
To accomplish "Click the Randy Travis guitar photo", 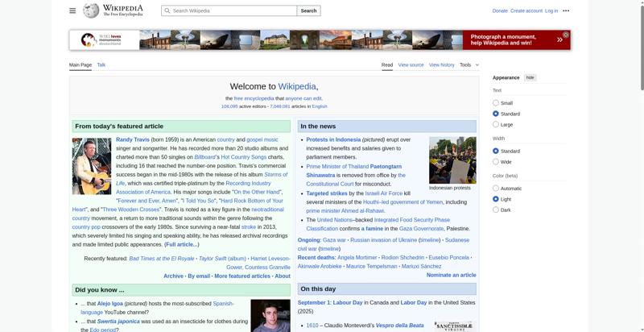I will 92,166.
